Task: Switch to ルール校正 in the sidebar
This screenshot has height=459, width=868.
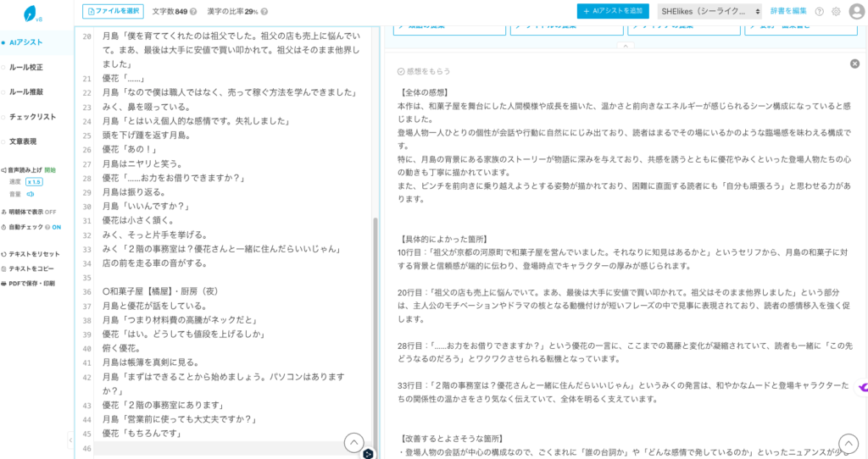Action: tap(25, 67)
